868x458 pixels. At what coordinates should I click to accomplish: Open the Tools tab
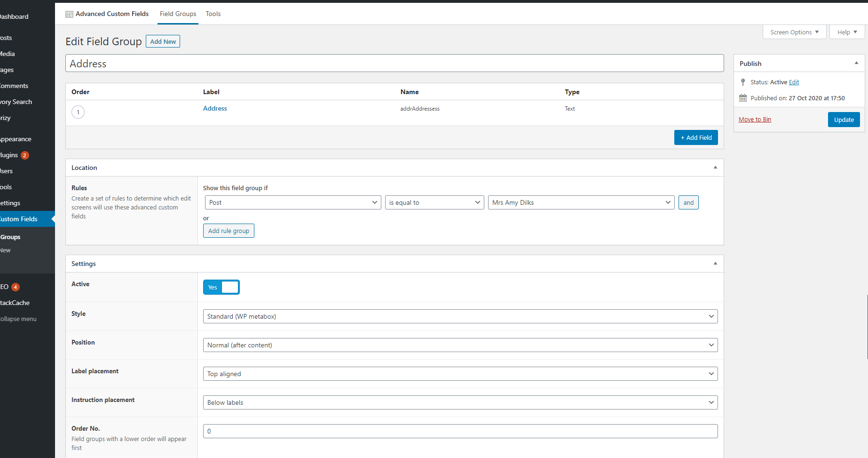[213, 14]
